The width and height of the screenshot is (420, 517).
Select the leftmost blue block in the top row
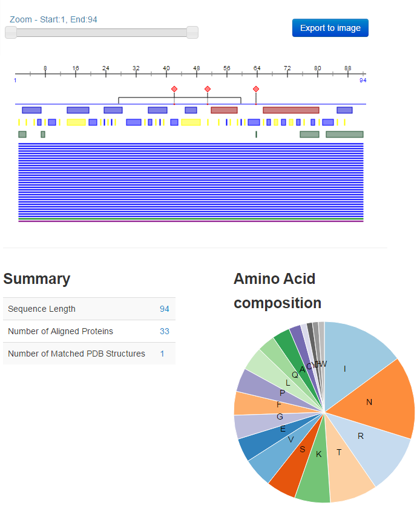tap(31, 110)
